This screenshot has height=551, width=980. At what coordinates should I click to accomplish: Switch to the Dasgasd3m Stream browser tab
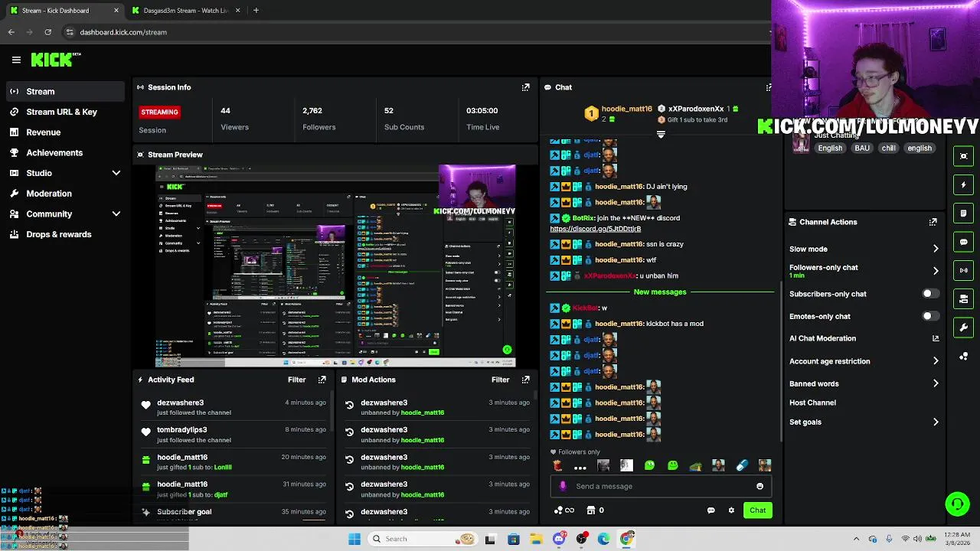click(x=185, y=11)
